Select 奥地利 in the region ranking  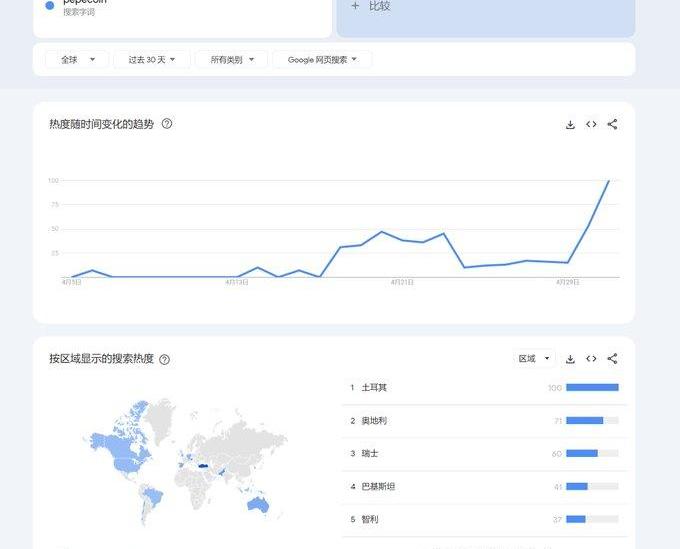(374, 420)
